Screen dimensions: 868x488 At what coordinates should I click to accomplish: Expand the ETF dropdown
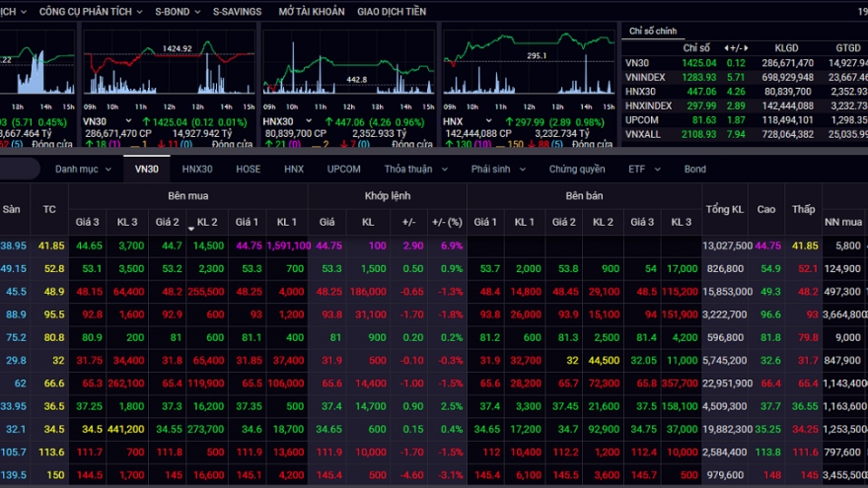tap(644, 170)
